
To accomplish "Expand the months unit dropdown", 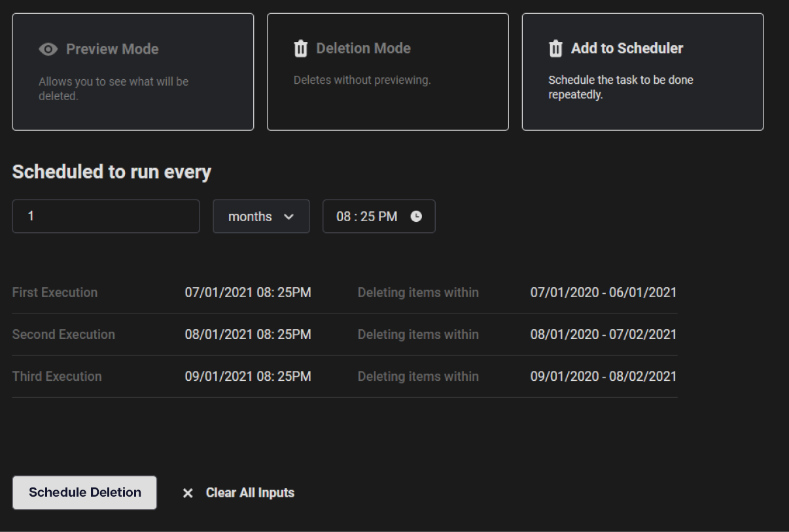I will pyautogui.click(x=261, y=217).
